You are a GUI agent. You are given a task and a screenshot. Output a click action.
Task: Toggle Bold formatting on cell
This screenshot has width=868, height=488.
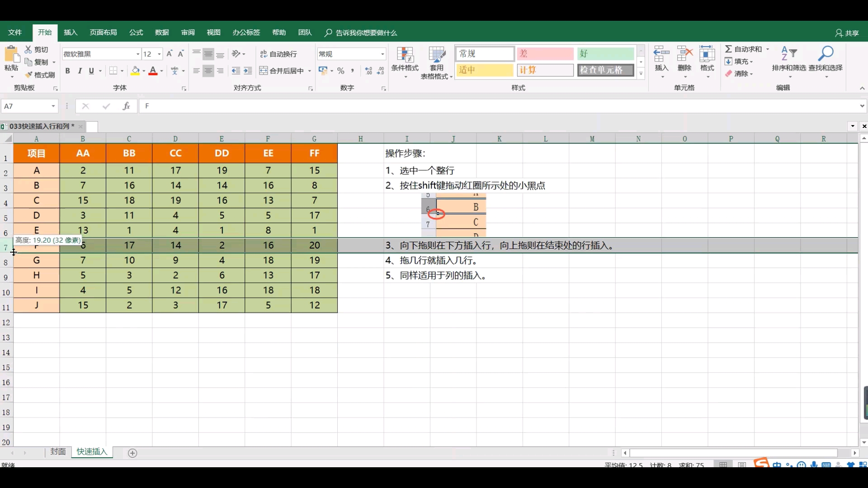tap(67, 70)
